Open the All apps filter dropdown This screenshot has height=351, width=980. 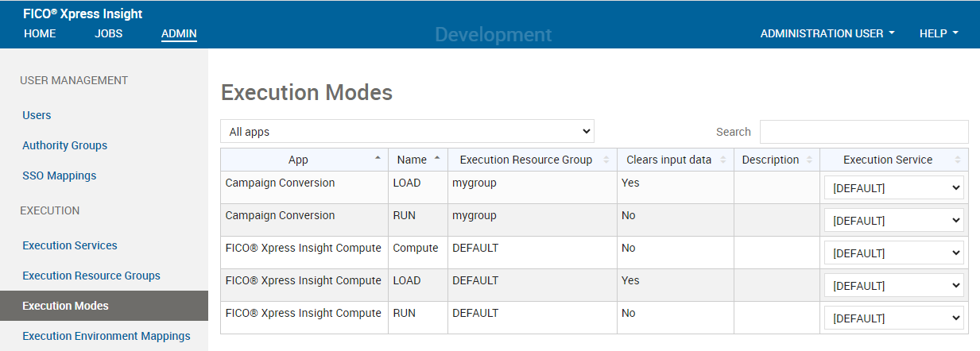407,132
